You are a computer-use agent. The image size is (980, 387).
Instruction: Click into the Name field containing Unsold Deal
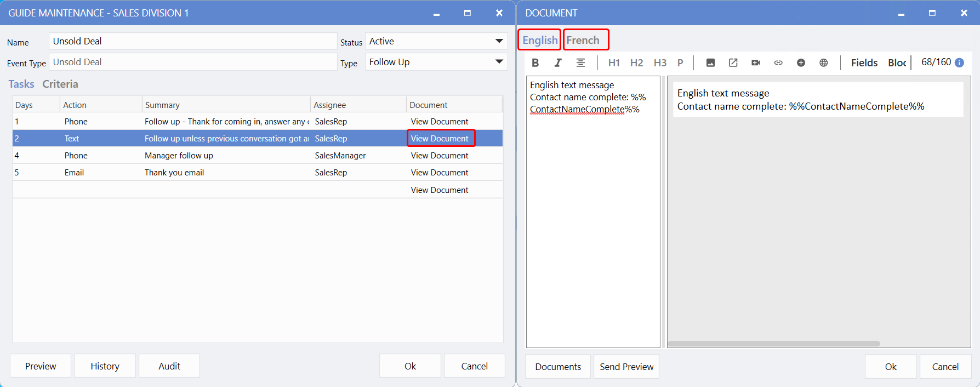(193, 41)
